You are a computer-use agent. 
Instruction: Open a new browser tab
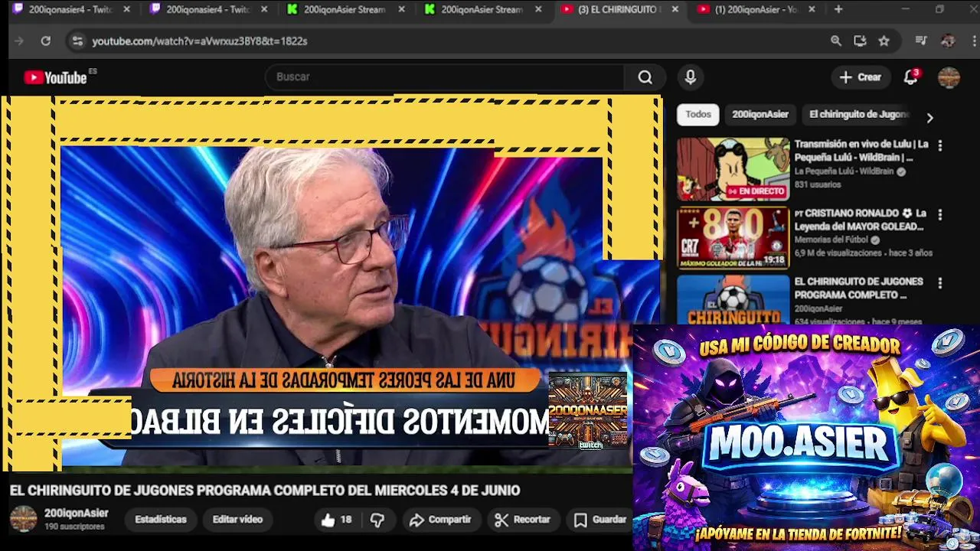pyautogui.click(x=838, y=9)
